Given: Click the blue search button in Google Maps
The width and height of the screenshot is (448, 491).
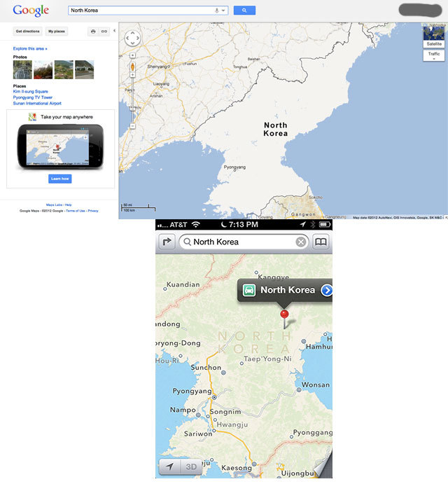Looking at the screenshot, I should pos(244,11).
